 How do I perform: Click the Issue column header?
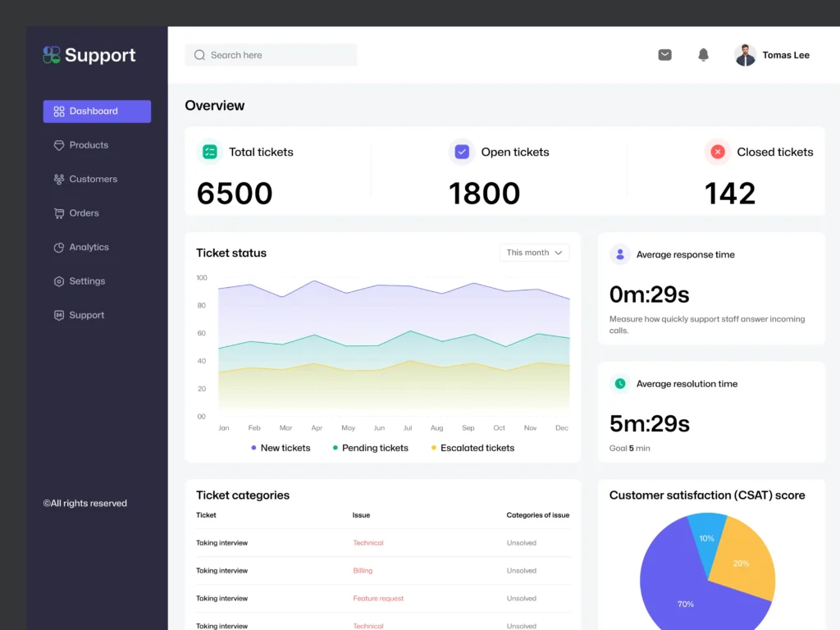(361, 515)
